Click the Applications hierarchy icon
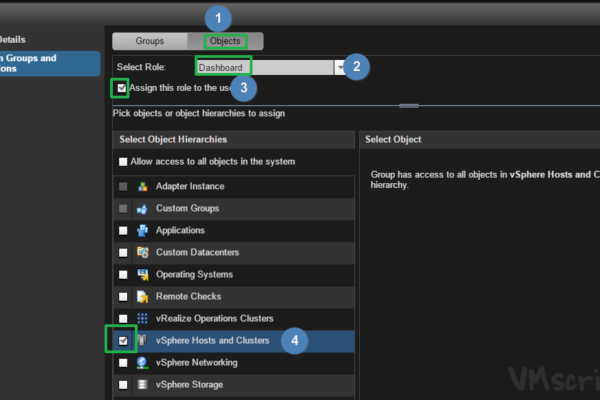The height and width of the screenshot is (400, 600). (x=143, y=231)
